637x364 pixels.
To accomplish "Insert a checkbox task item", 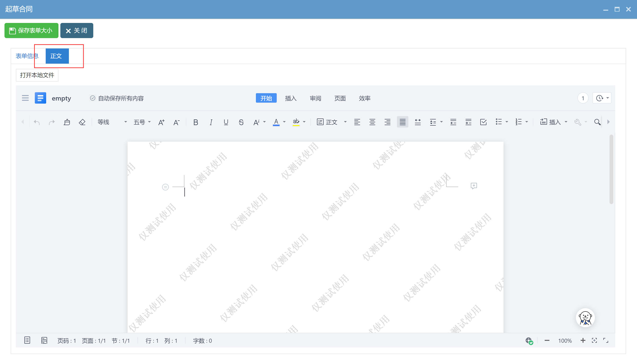I will (x=483, y=122).
